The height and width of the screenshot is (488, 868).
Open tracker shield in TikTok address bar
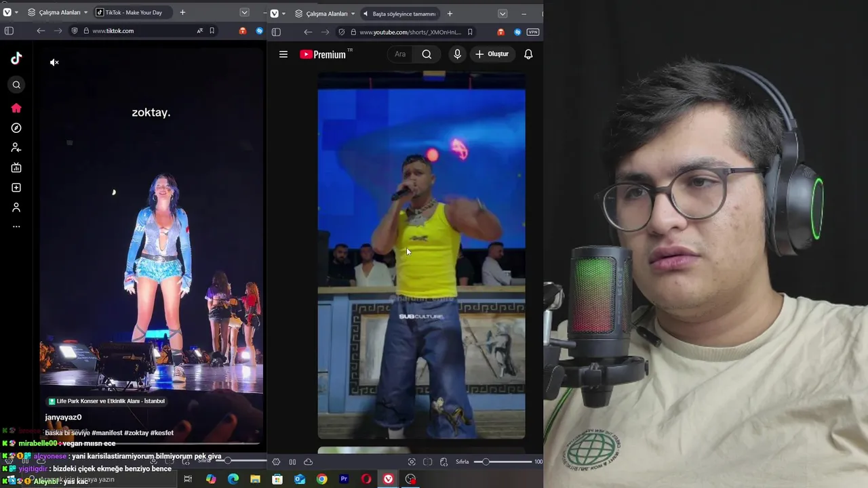(75, 30)
